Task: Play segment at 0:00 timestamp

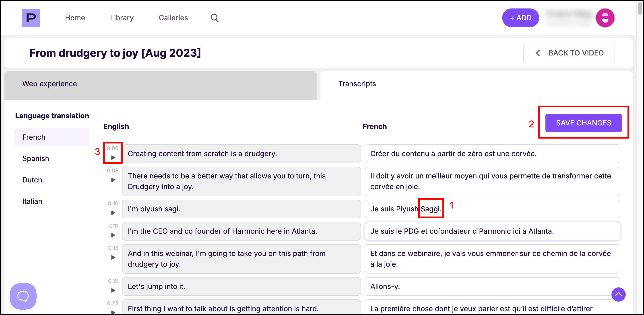Action: [113, 158]
